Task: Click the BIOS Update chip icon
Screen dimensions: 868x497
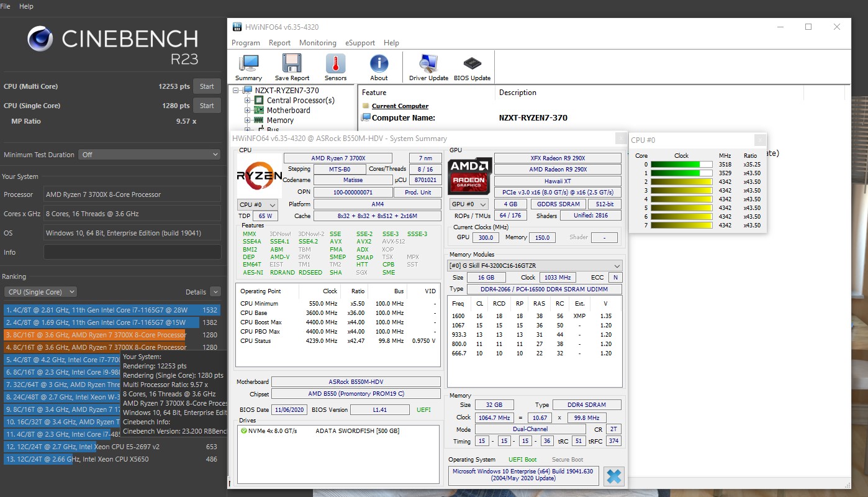Action: pyautogui.click(x=472, y=67)
